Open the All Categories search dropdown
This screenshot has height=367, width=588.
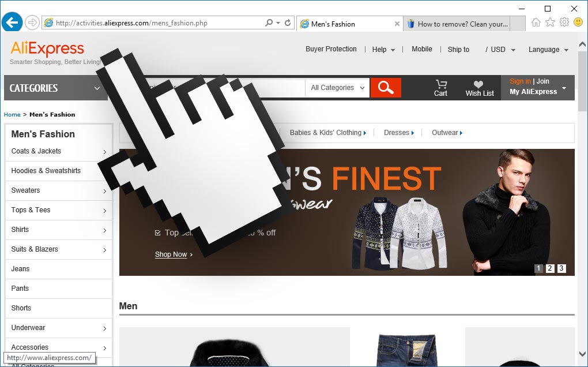click(337, 88)
